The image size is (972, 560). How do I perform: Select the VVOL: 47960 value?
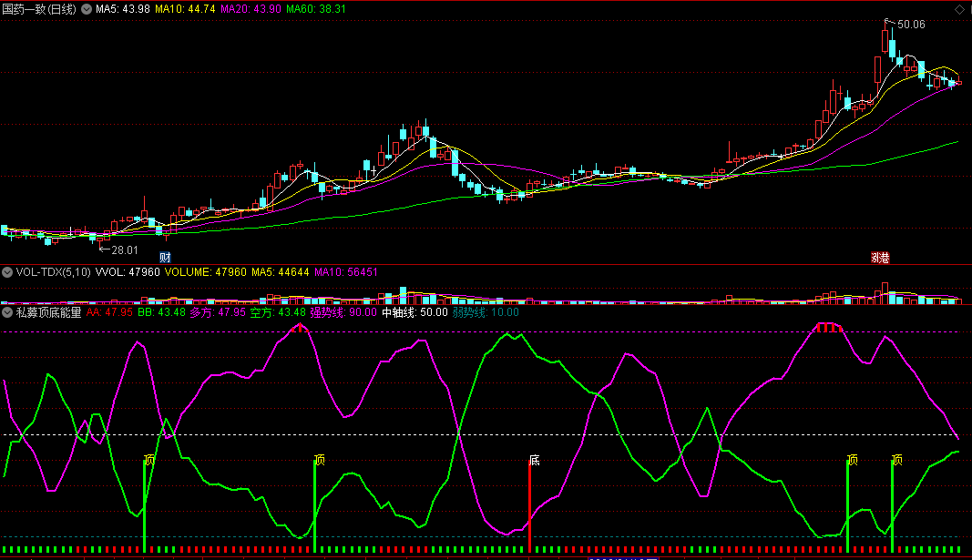[128, 272]
